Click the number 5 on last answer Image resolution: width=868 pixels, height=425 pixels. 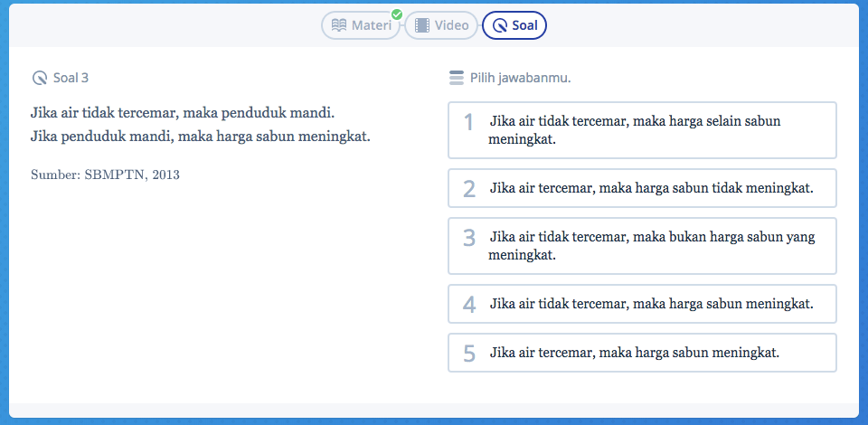pyautogui.click(x=468, y=354)
